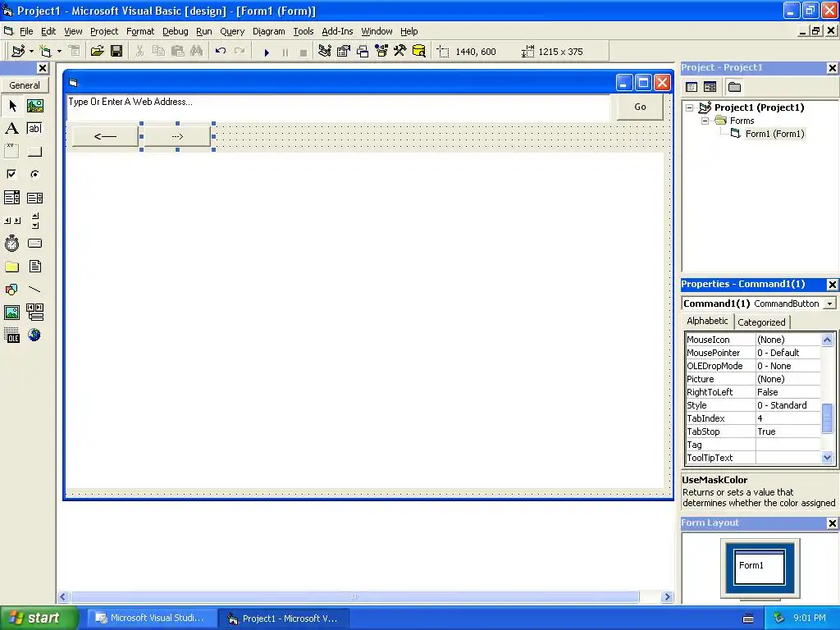Select the vertical scrollbar tool

(x=34, y=221)
